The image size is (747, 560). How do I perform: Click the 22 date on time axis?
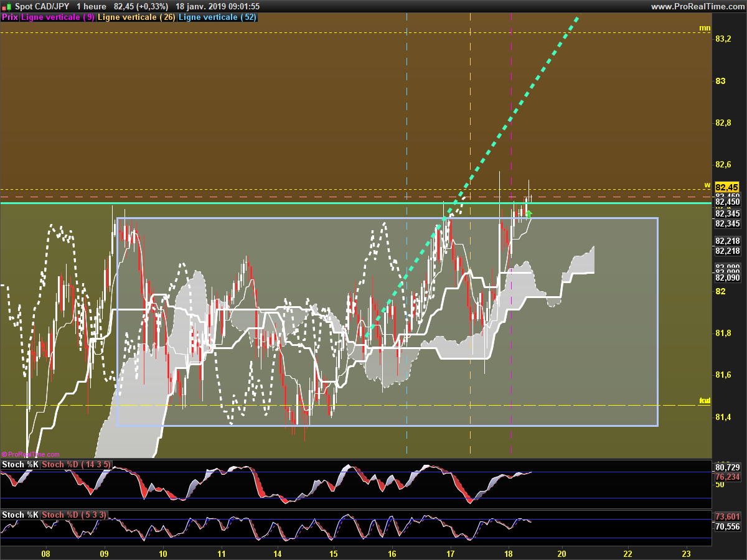point(627,554)
